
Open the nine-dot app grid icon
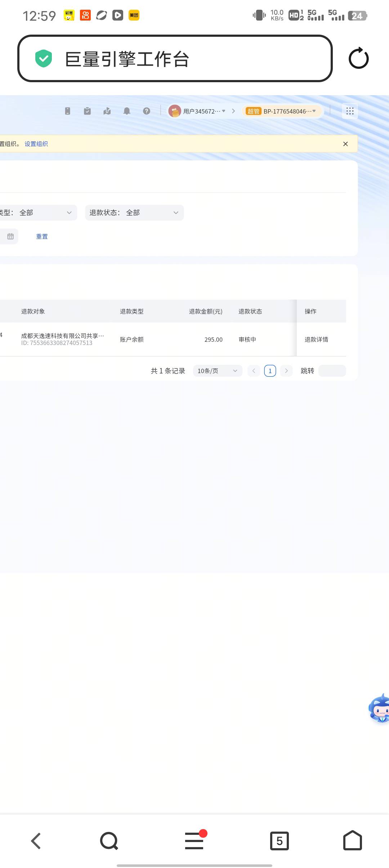point(350,111)
